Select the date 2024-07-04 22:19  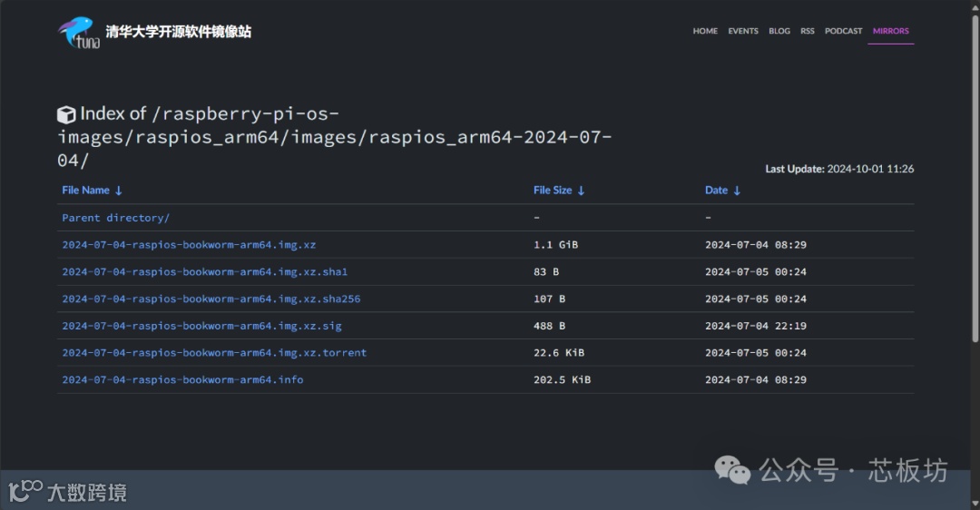tap(756, 325)
